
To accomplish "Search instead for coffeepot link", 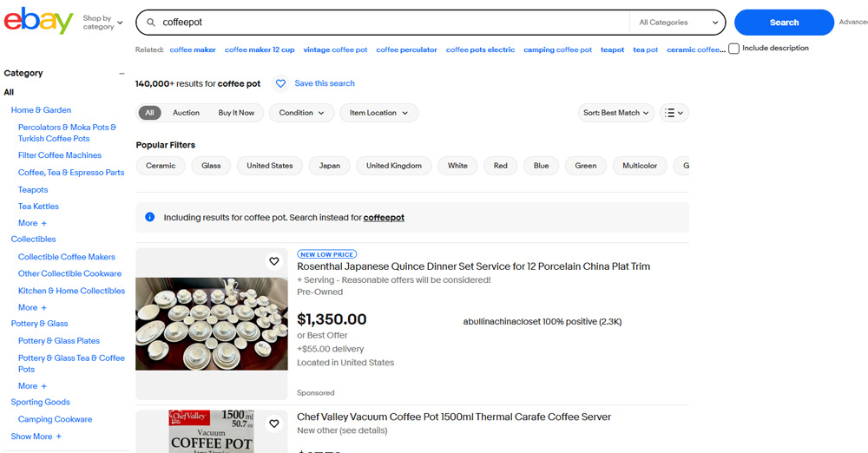I will pyautogui.click(x=384, y=218).
